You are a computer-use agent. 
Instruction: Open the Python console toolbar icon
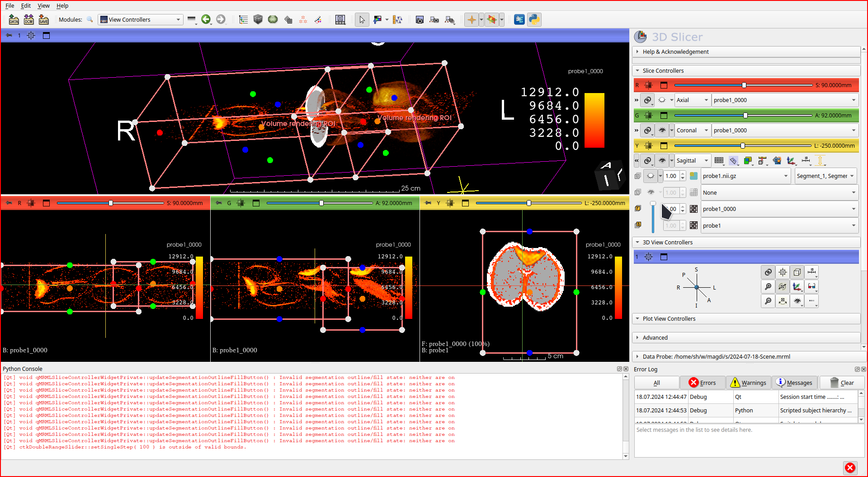pos(534,19)
